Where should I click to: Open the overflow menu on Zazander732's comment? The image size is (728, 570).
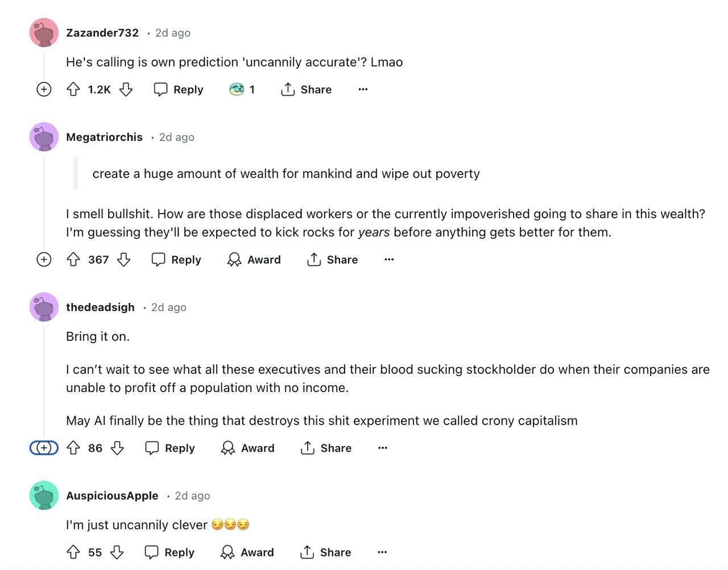tap(362, 89)
